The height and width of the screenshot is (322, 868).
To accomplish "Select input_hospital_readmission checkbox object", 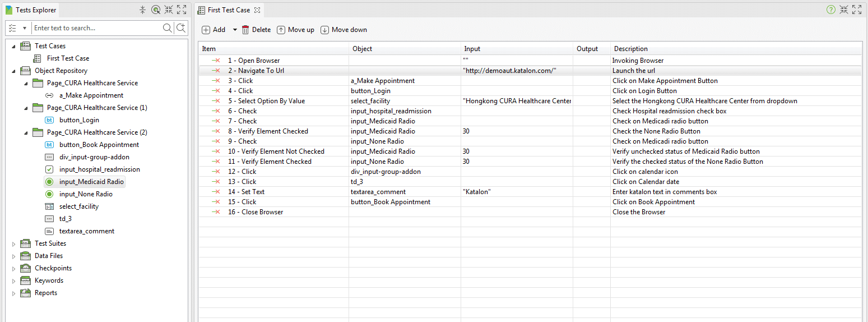I will [99, 169].
